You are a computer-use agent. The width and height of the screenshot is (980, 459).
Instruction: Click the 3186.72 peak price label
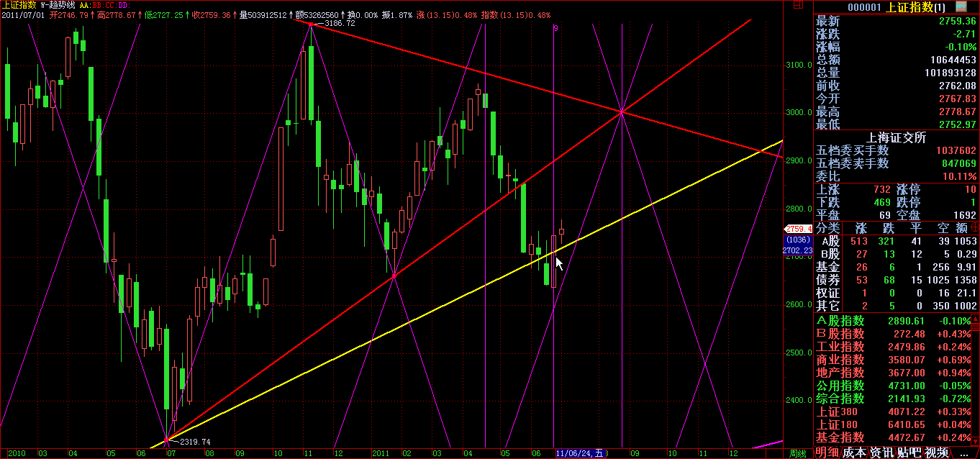tap(340, 23)
